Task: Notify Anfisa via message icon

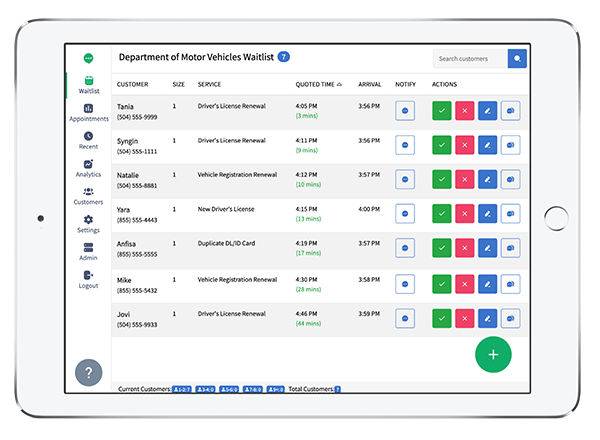Action: pyautogui.click(x=405, y=248)
